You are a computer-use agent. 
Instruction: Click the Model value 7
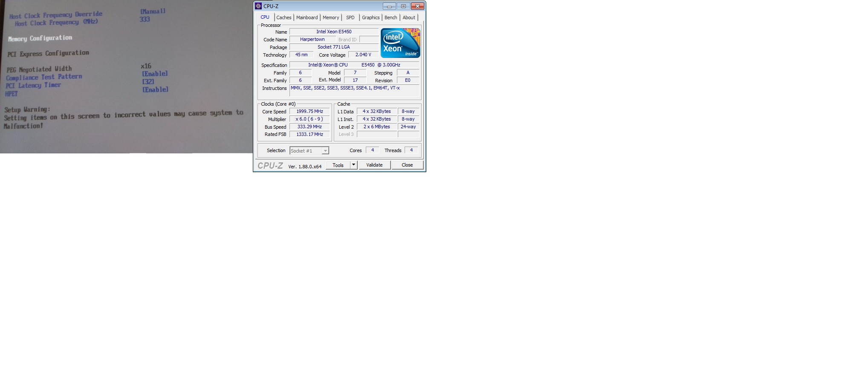(x=355, y=72)
